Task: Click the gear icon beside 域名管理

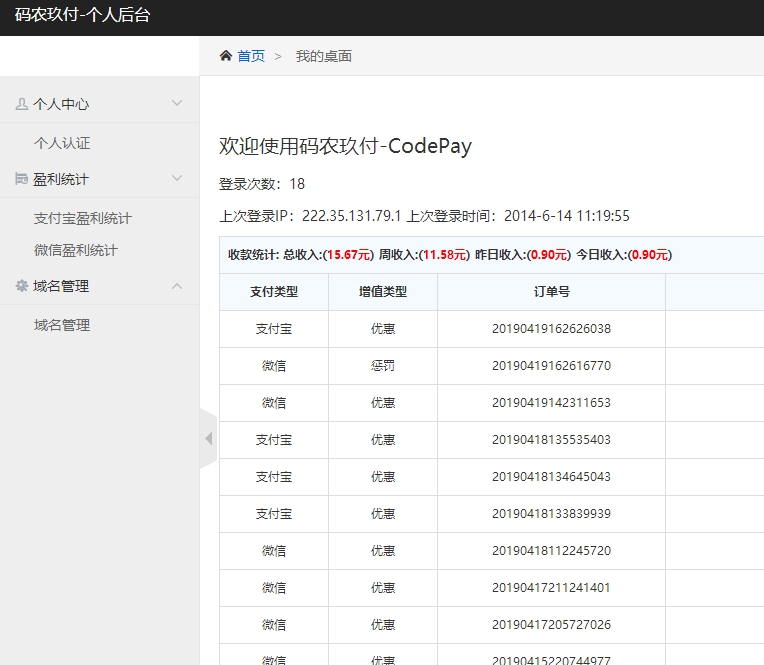Action: pos(21,286)
